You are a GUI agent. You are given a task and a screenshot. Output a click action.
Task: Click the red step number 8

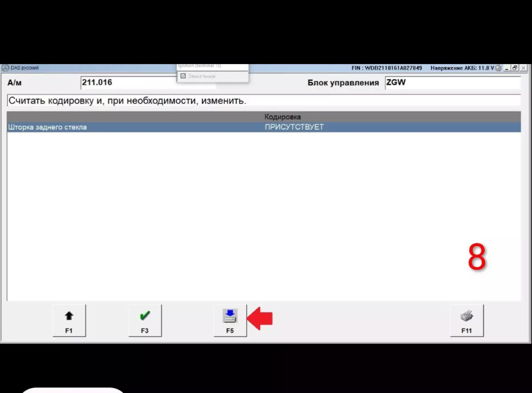click(x=477, y=257)
